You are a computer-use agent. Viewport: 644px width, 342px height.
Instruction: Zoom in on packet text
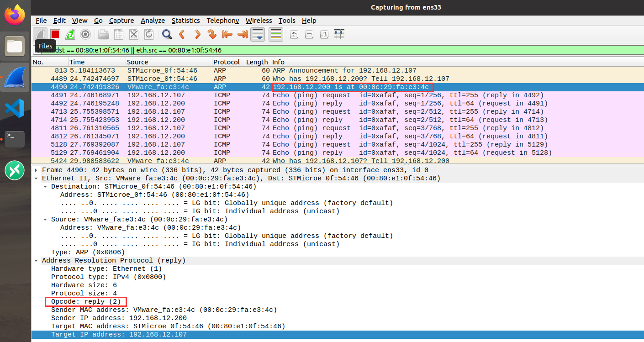294,34
